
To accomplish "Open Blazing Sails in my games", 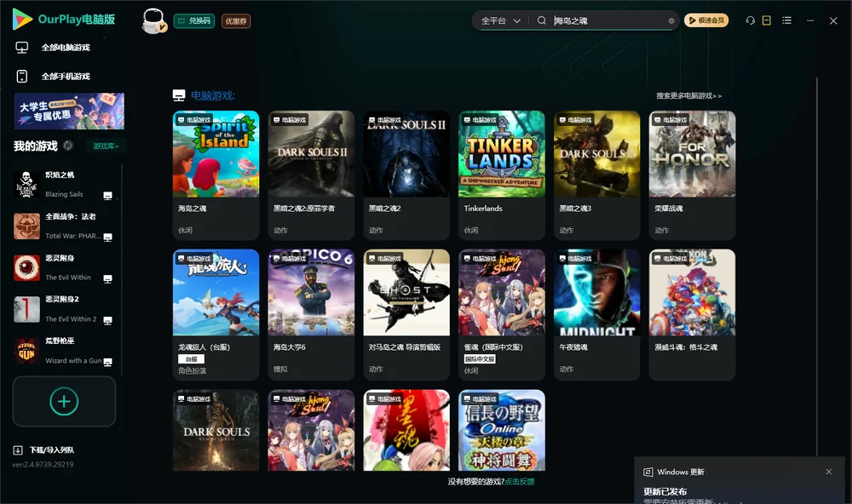I will click(x=64, y=184).
